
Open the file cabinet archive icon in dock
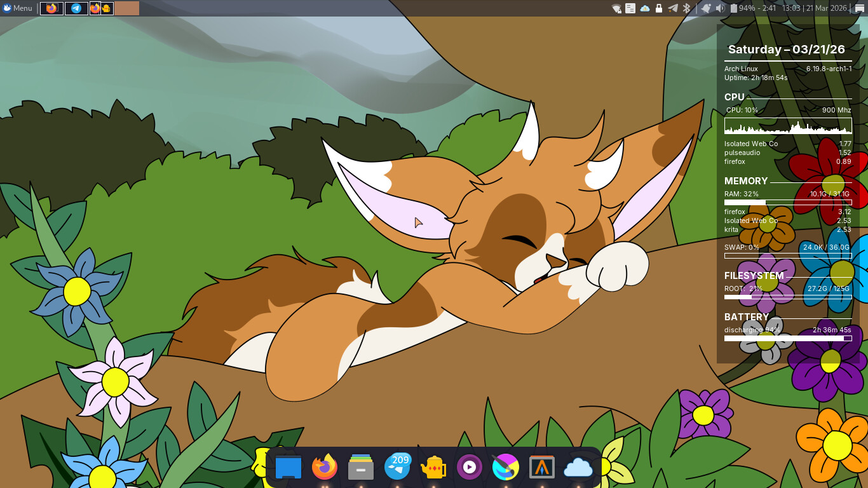tap(361, 468)
